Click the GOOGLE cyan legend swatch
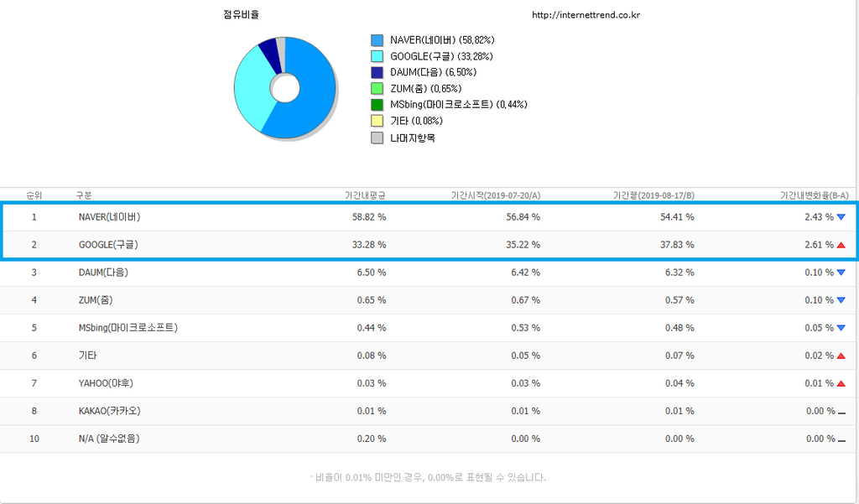 (377, 56)
